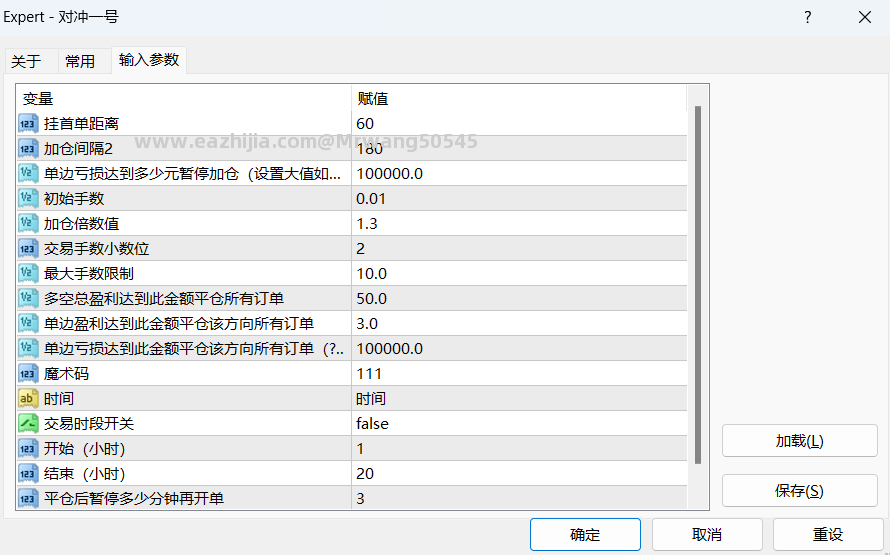The width and height of the screenshot is (890, 555).
Task: Select the 输入参数 tab
Action: tap(149, 60)
